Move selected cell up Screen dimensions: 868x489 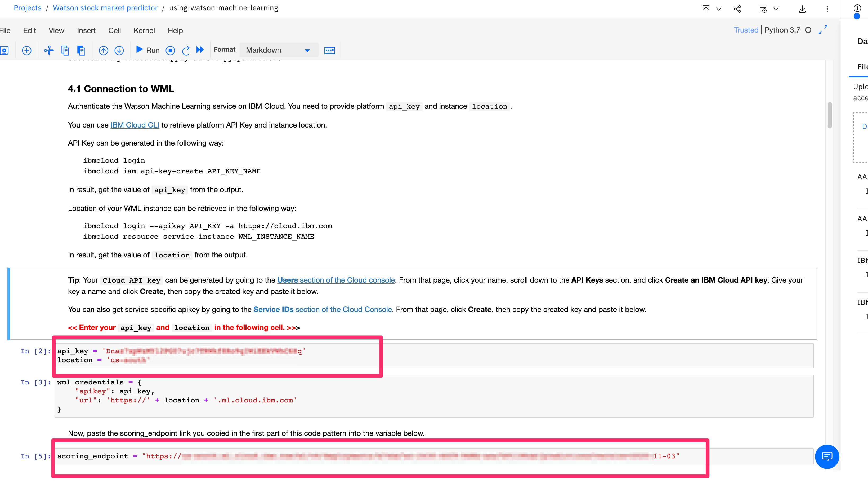(x=104, y=51)
